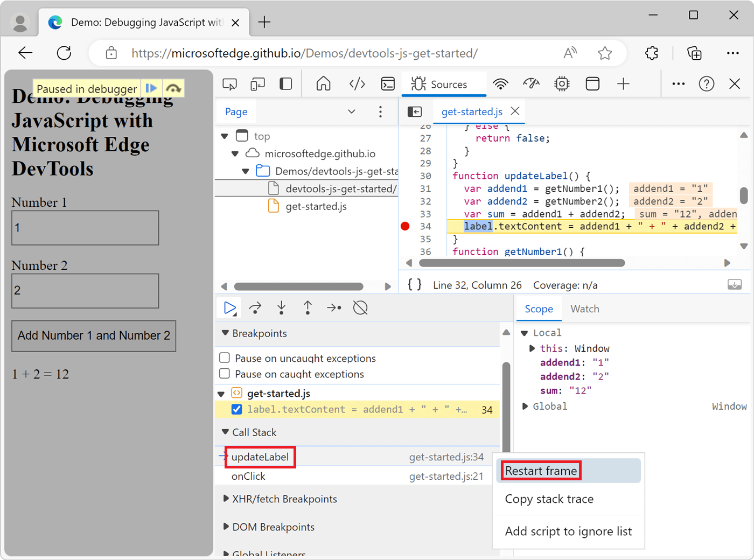
Task: Step out of the current function
Action: pos(308,307)
